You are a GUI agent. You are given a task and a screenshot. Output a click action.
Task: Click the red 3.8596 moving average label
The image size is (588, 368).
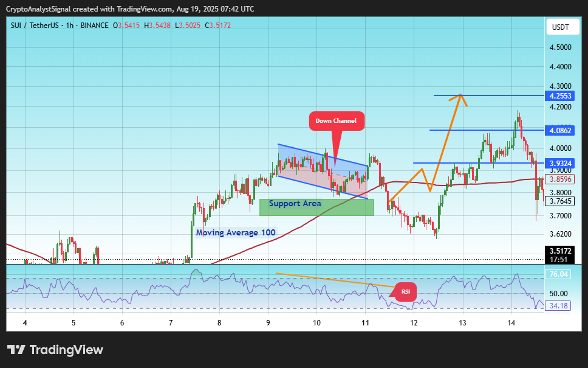[559, 179]
